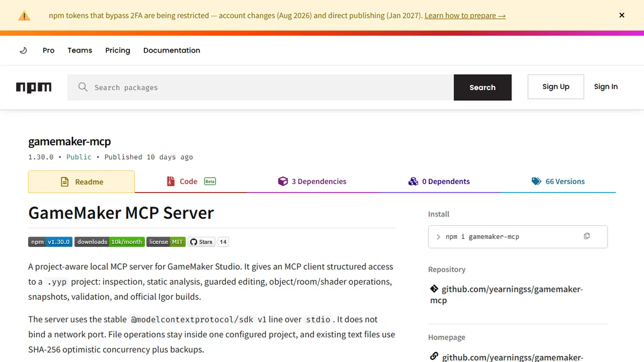Click the Beta label on Code tab
Screen dimensions: 644x362
click(x=210, y=181)
